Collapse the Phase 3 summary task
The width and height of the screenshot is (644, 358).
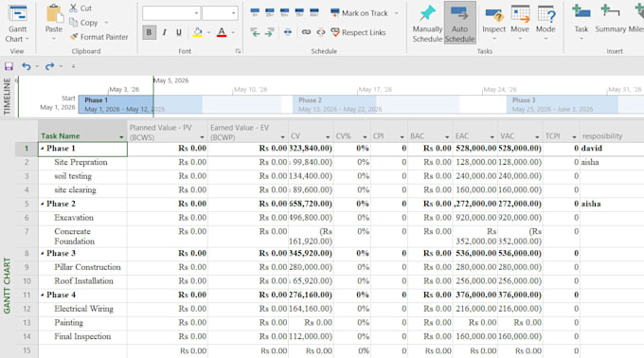click(43, 253)
